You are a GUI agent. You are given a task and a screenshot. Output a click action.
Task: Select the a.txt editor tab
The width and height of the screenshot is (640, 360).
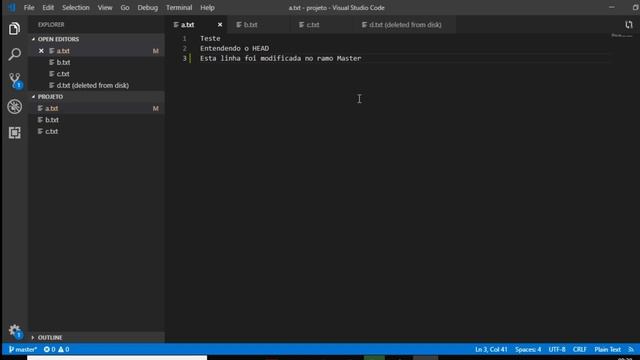tap(196, 25)
